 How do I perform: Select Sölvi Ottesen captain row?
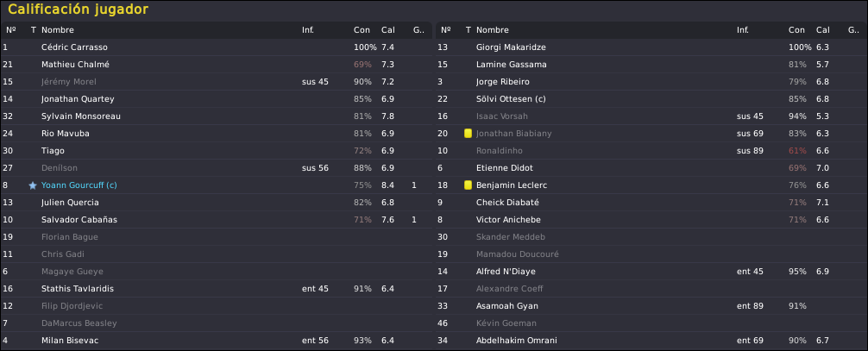pos(651,99)
